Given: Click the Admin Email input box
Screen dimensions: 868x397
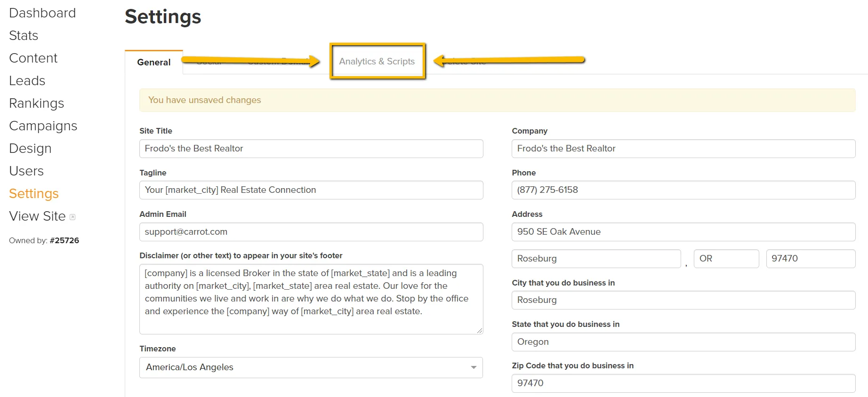Looking at the screenshot, I should 311,232.
